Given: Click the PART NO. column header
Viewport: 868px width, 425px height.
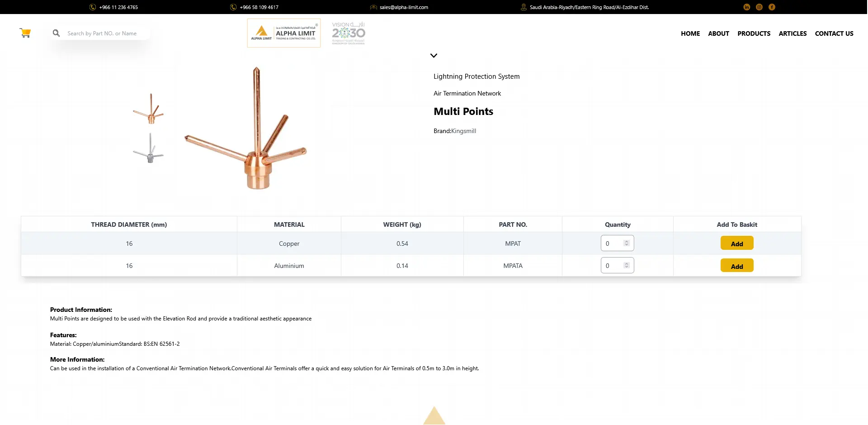Looking at the screenshot, I should coord(513,224).
